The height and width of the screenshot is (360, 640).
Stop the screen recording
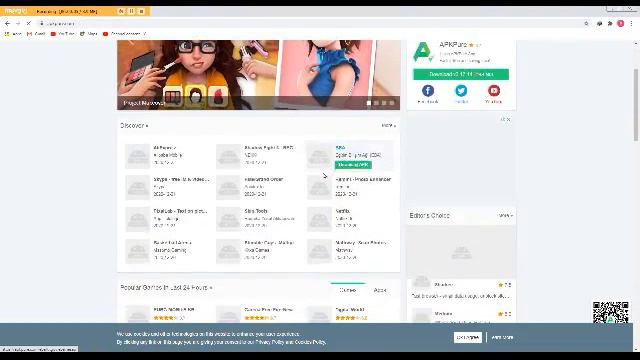click(141, 11)
